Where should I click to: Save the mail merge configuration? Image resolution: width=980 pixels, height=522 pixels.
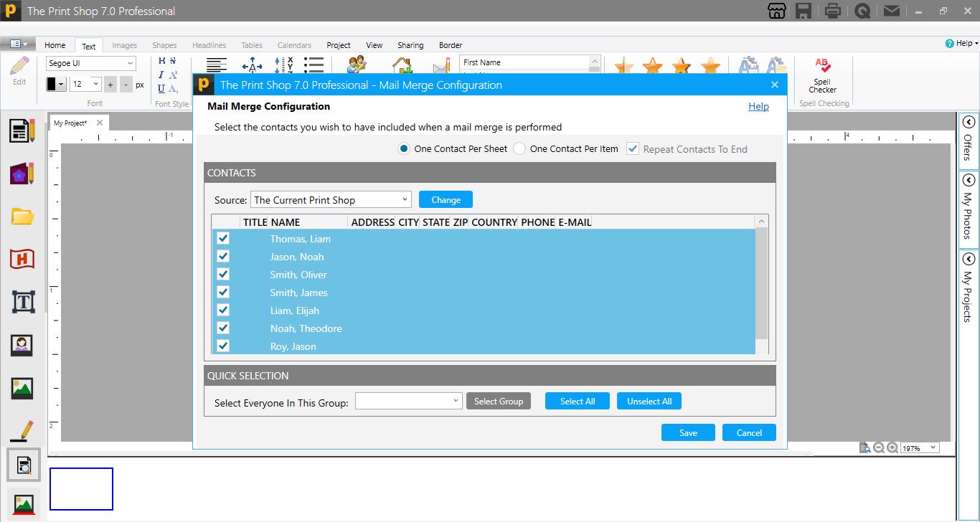688,432
